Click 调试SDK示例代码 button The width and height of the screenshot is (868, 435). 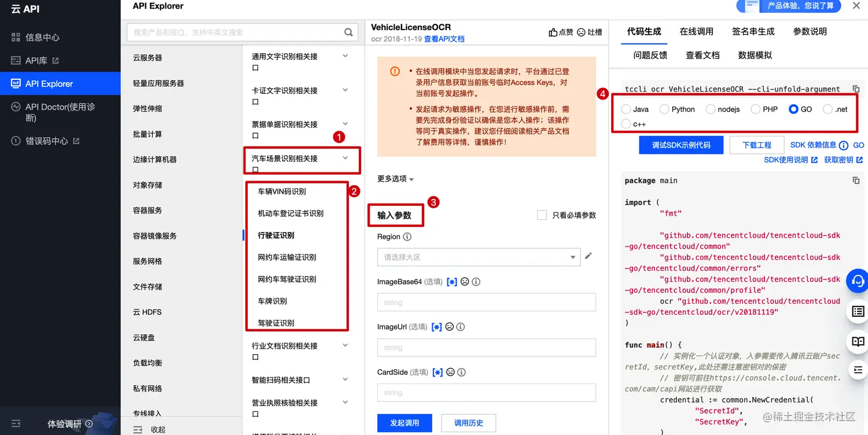click(x=681, y=145)
